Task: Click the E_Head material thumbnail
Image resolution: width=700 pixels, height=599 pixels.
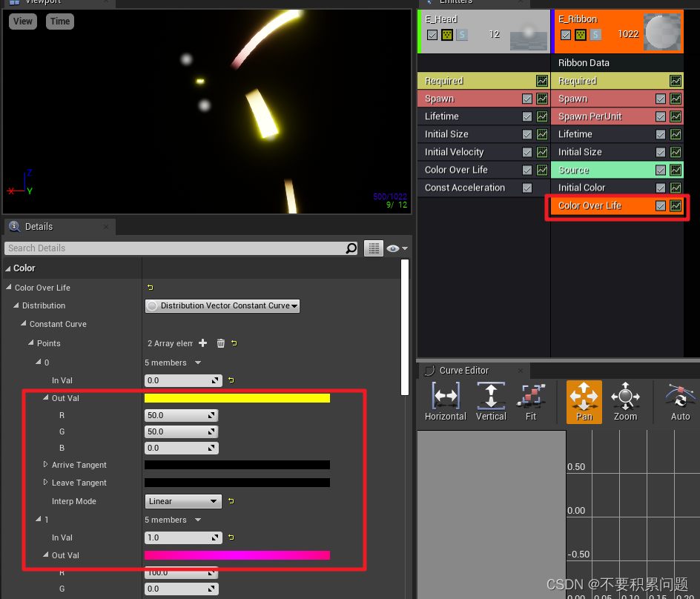Action: [529, 31]
